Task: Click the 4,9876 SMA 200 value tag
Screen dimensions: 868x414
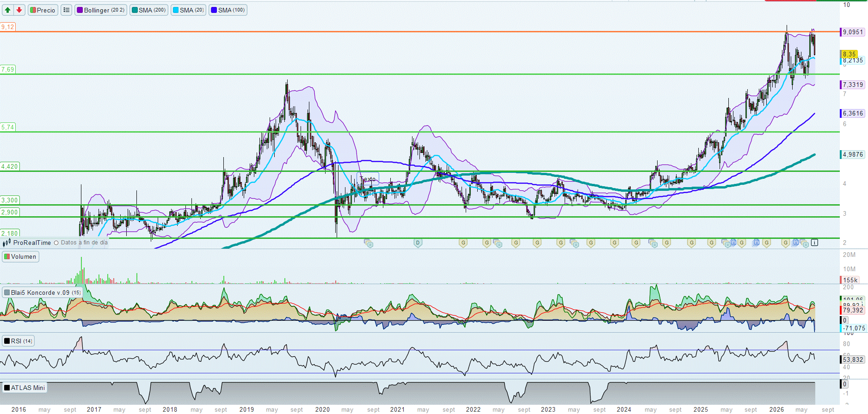Action: click(852, 154)
